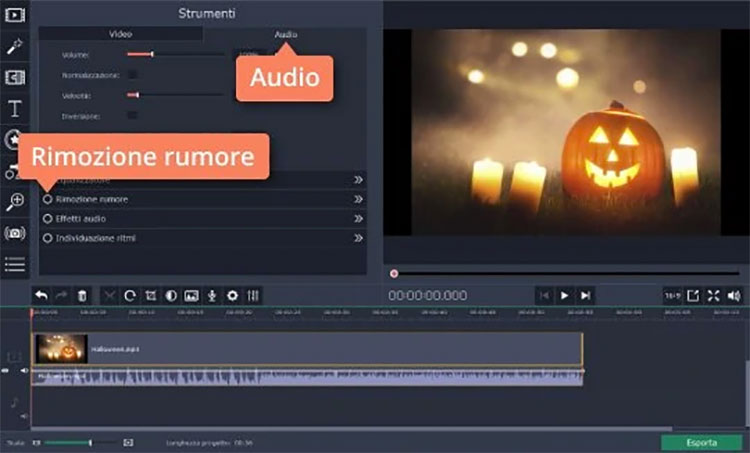Mute the music track speaker icon
This screenshot has height=453, width=750.
[x=24, y=416]
